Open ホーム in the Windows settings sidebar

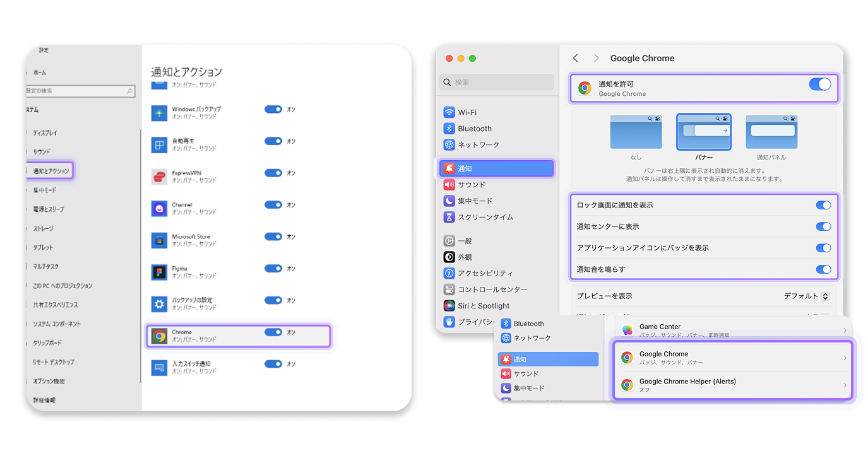(x=40, y=73)
